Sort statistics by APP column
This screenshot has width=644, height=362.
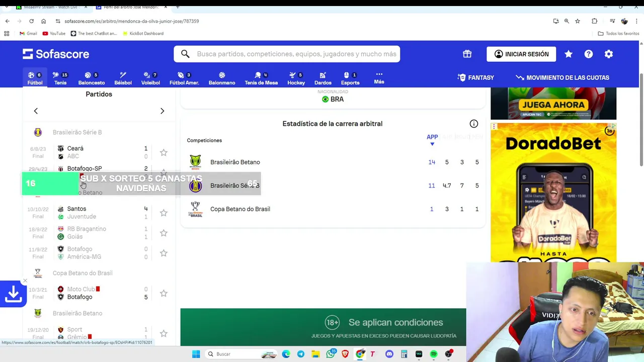(432, 140)
